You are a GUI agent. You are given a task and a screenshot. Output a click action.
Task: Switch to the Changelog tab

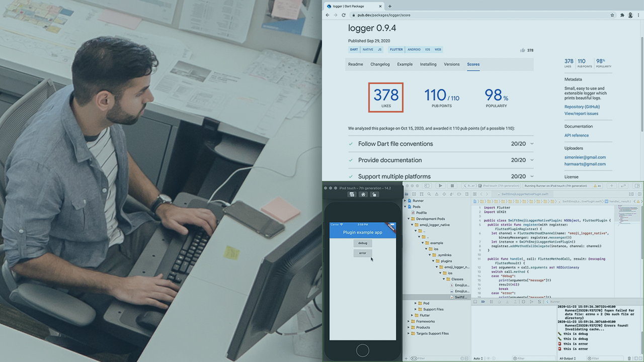(x=380, y=64)
